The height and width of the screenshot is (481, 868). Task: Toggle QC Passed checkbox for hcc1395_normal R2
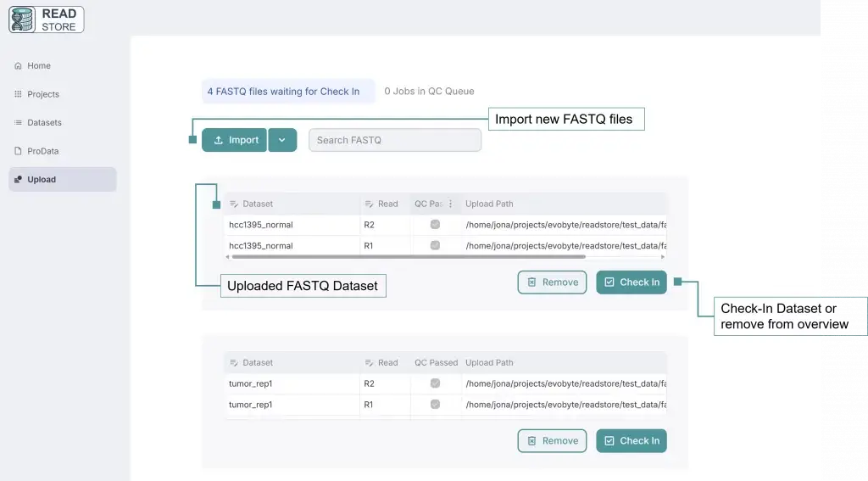tap(435, 225)
